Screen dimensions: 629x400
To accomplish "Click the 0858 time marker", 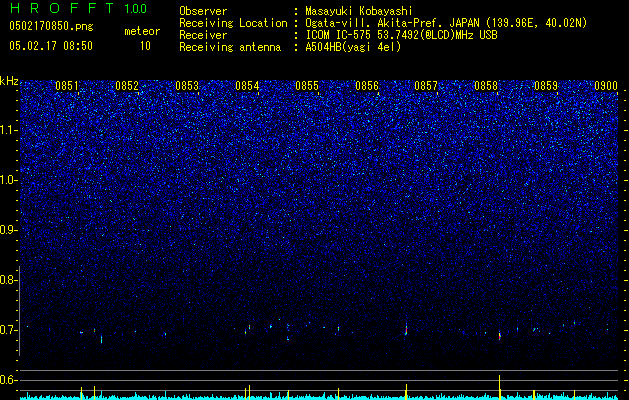I will coord(486,86).
